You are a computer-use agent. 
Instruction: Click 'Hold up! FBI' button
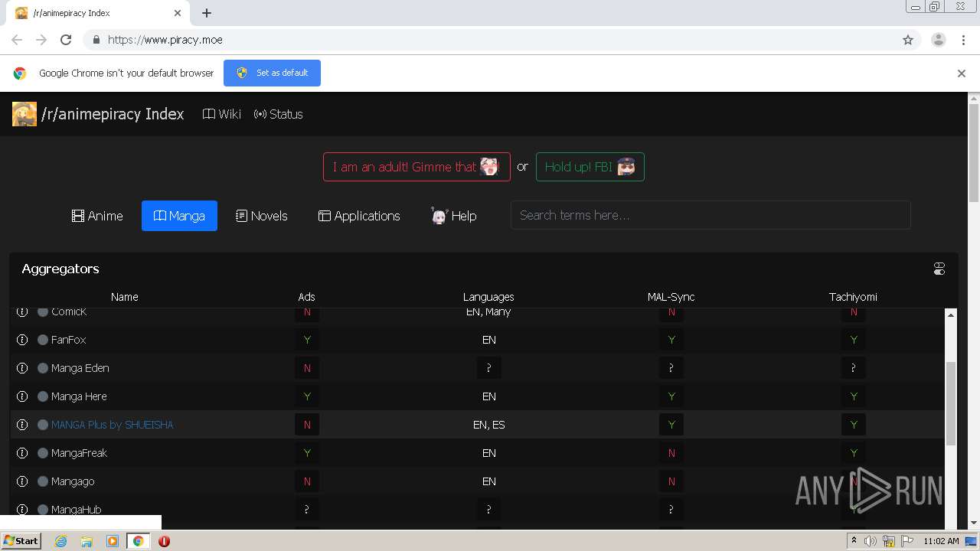pos(590,167)
